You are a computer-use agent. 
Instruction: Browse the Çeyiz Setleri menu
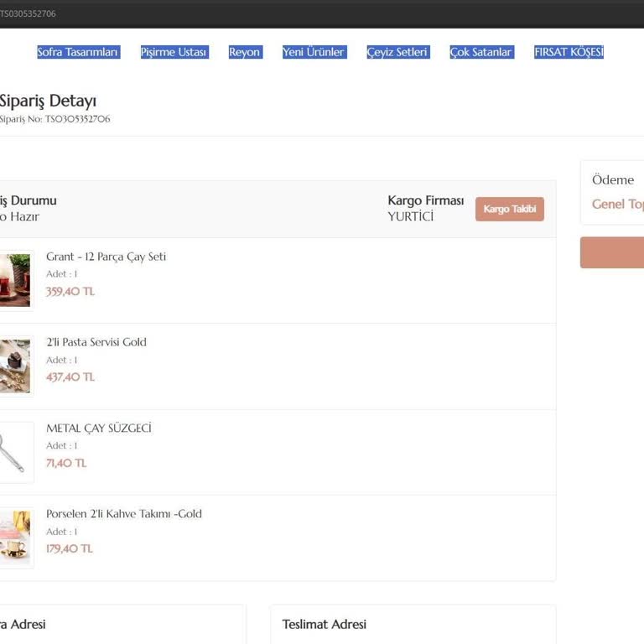[x=397, y=52]
